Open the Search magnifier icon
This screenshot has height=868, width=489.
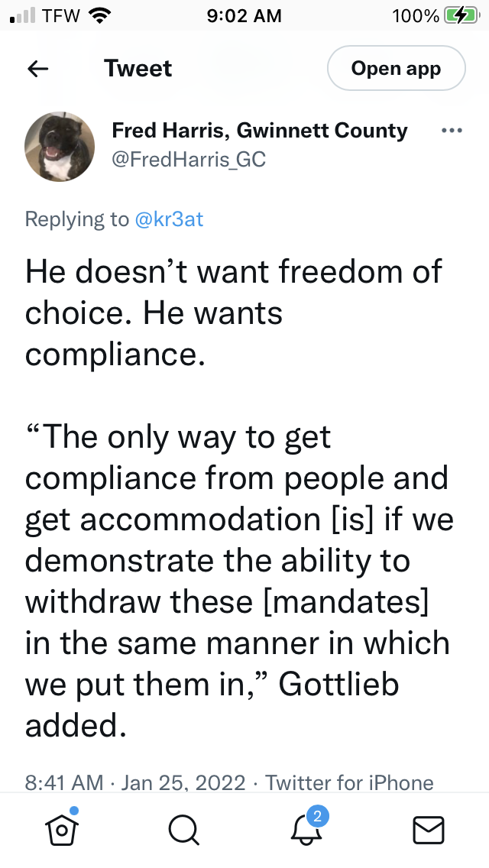click(183, 830)
